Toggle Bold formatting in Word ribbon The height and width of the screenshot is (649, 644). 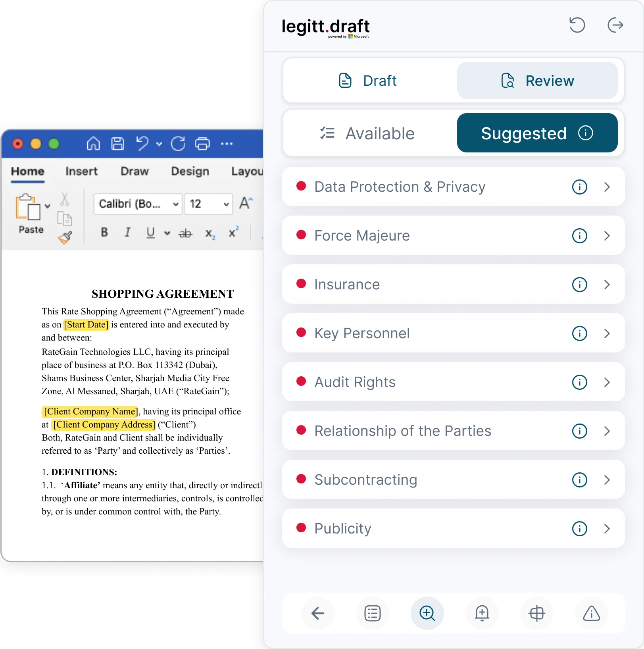tap(104, 233)
